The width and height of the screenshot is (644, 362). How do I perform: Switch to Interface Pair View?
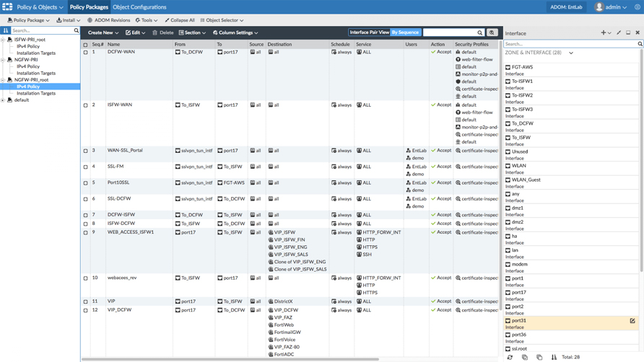click(x=369, y=32)
